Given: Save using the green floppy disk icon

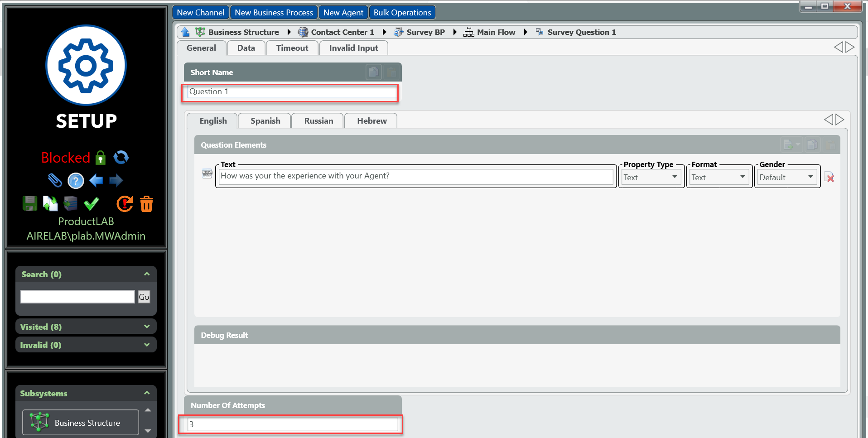Looking at the screenshot, I should [30, 204].
